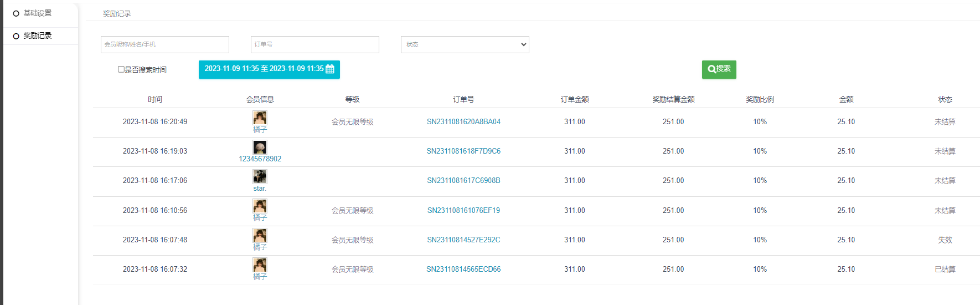Click member avatar in 16:07:48 row
Image resolution: width=980 pixels, height=305 pixels.
(260, 236)
